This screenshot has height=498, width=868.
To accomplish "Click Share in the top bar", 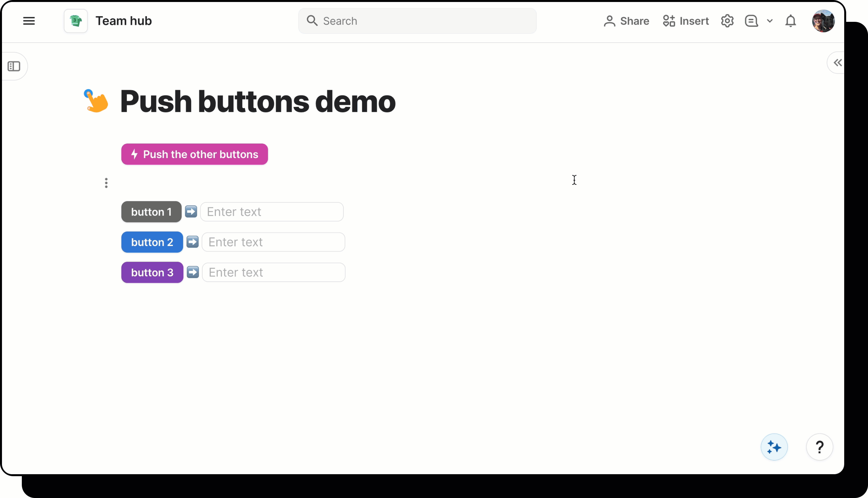I will 626,21.
